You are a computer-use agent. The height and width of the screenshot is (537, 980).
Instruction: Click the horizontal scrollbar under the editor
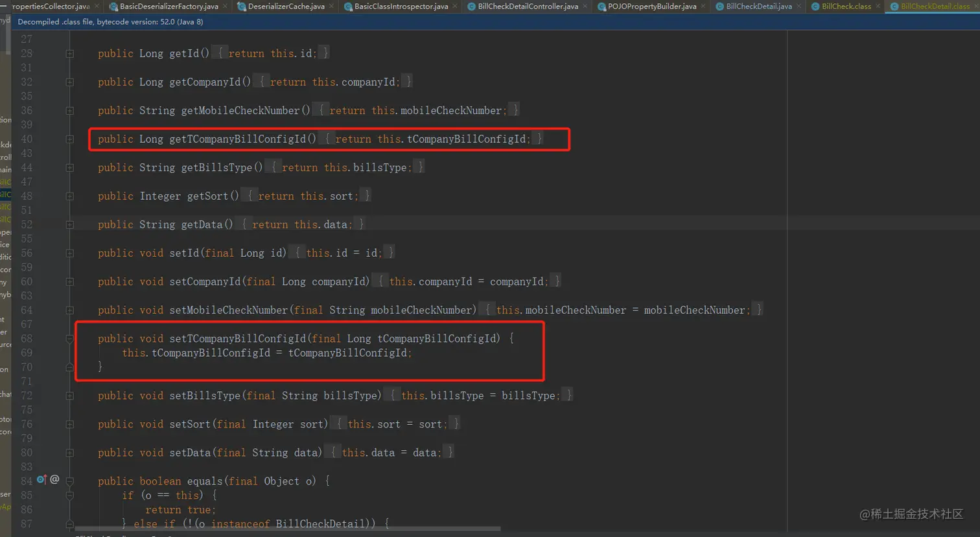coord(288,529)
